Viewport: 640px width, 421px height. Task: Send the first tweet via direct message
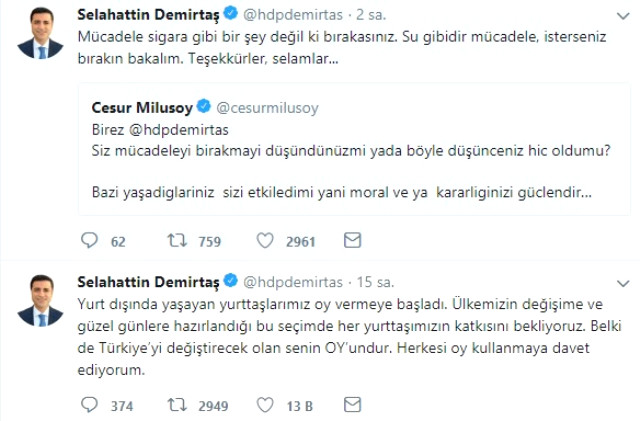(352, 241)
